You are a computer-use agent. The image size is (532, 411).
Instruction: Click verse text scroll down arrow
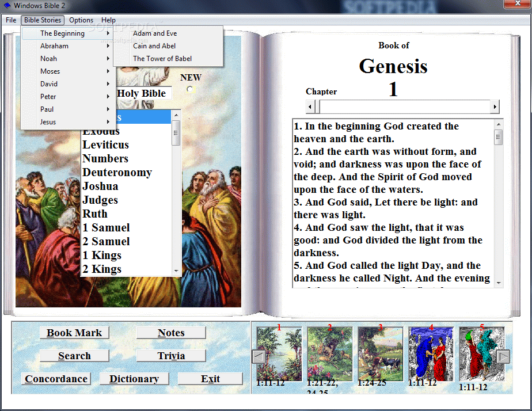point(499,283)
